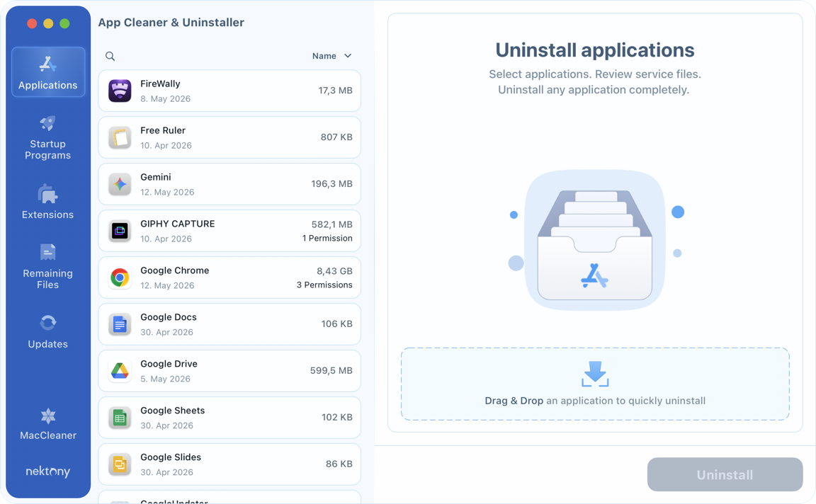Click the GIPHY CAPTURE name text
The height and width of the screenshot is (504, 816).
coord(178,224)
